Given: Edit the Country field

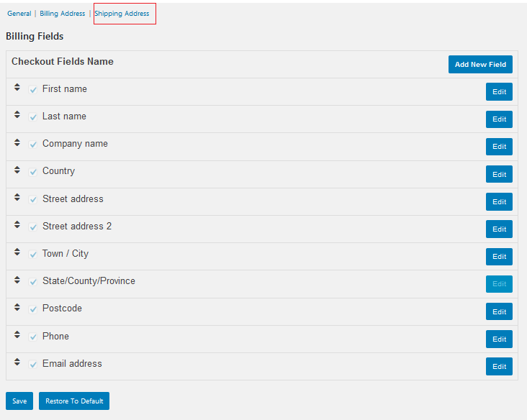Looking at the screenshot, I should tap(499, 174).
